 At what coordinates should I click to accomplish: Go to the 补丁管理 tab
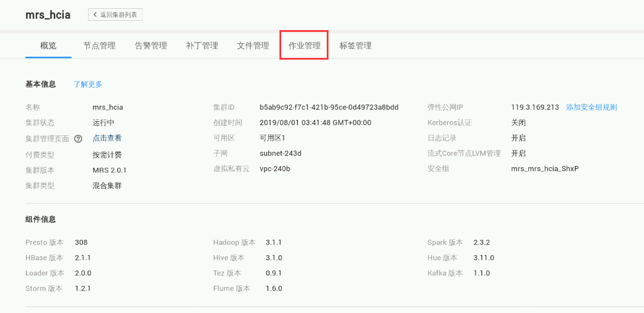202,45
